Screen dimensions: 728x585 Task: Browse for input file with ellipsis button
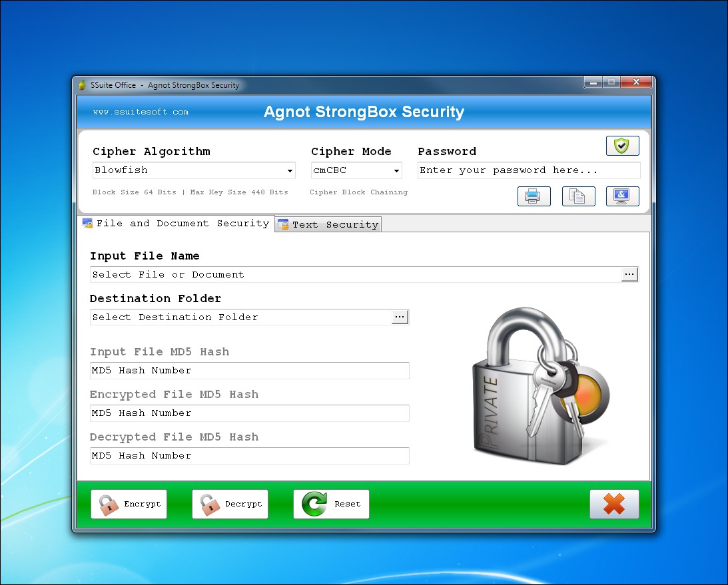[x=629, y=274]
